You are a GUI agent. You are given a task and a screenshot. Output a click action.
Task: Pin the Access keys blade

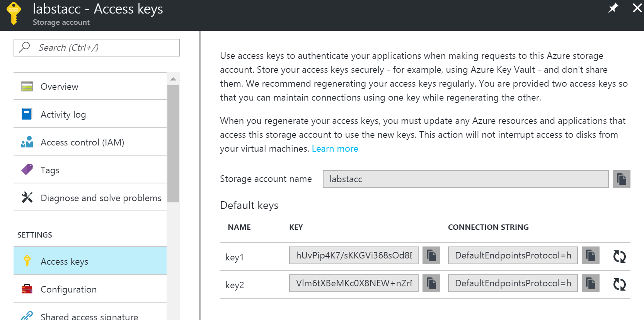[x=613, y=8]
